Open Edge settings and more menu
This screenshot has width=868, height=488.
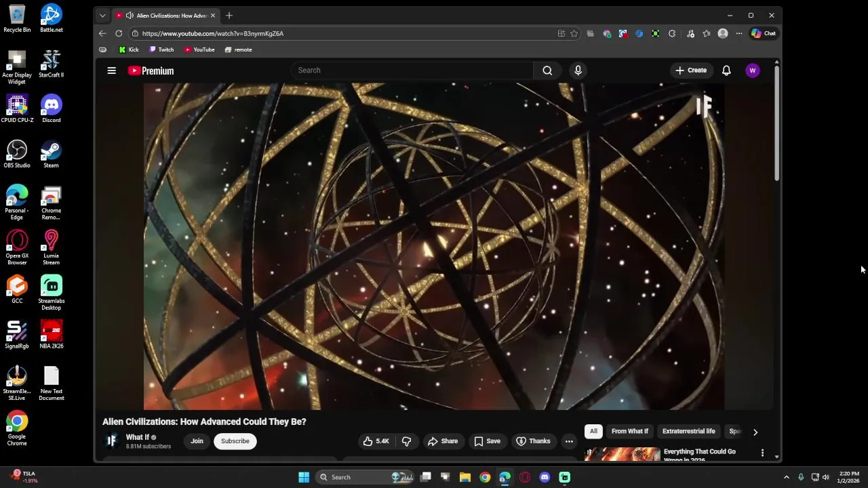tap(738, 33)
